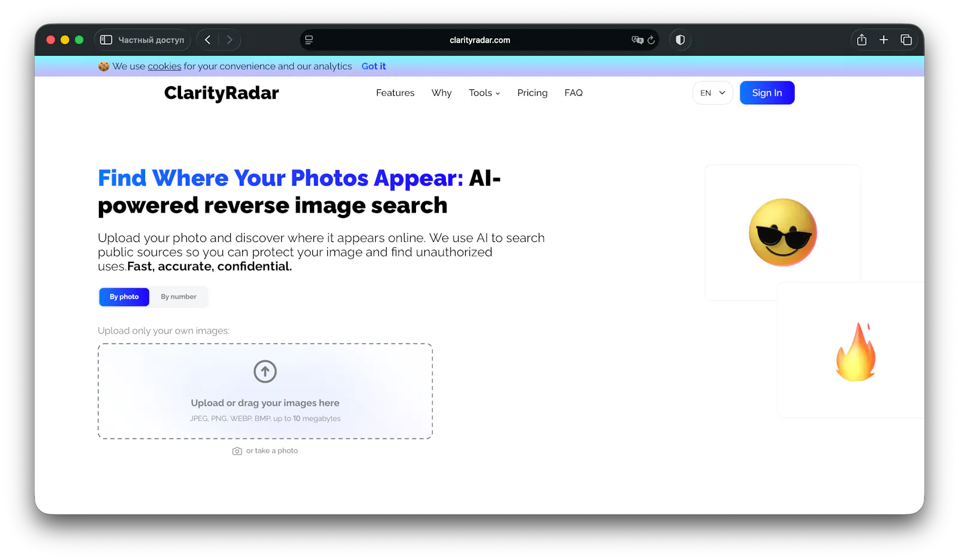The width and height of the screenshot is (959, 560).
Task: Open the FAQ navigation link
Action: click(574, 93)
